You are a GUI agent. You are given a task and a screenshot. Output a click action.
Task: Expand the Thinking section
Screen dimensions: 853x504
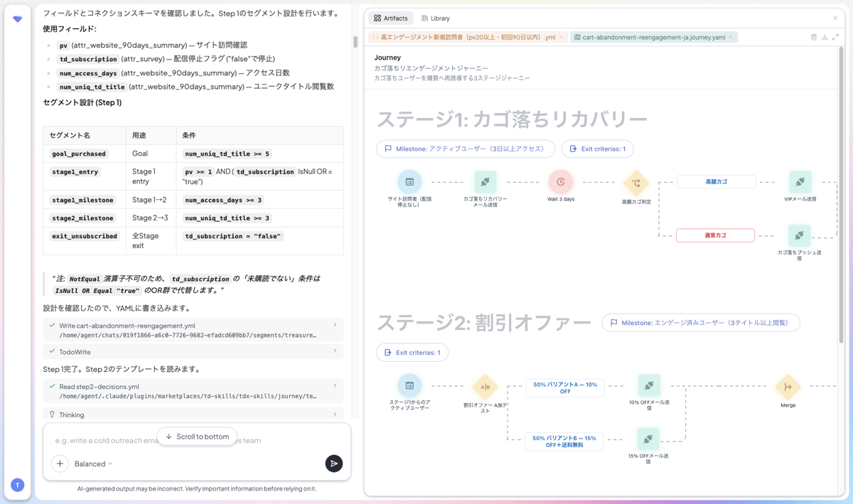tap(193, 414)
